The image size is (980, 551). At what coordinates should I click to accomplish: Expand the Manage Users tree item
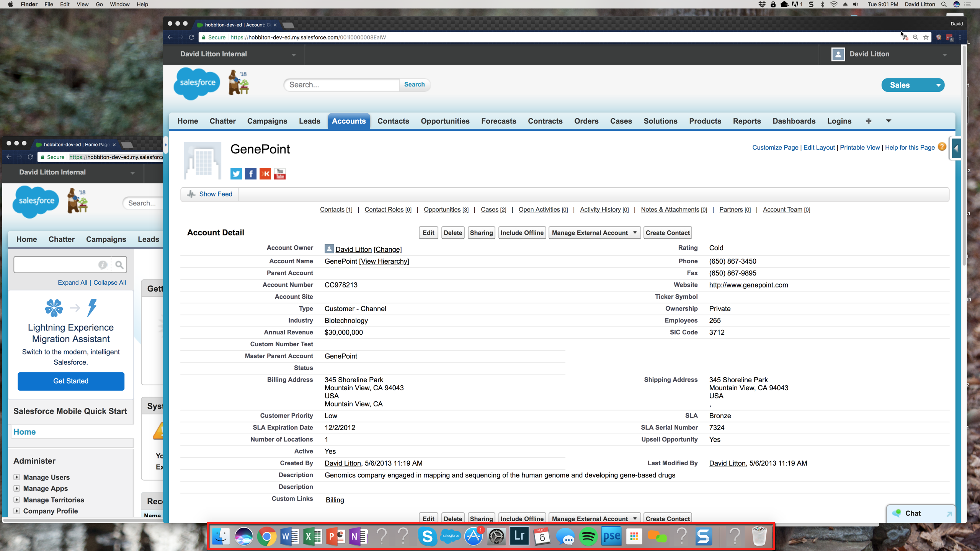17,477
